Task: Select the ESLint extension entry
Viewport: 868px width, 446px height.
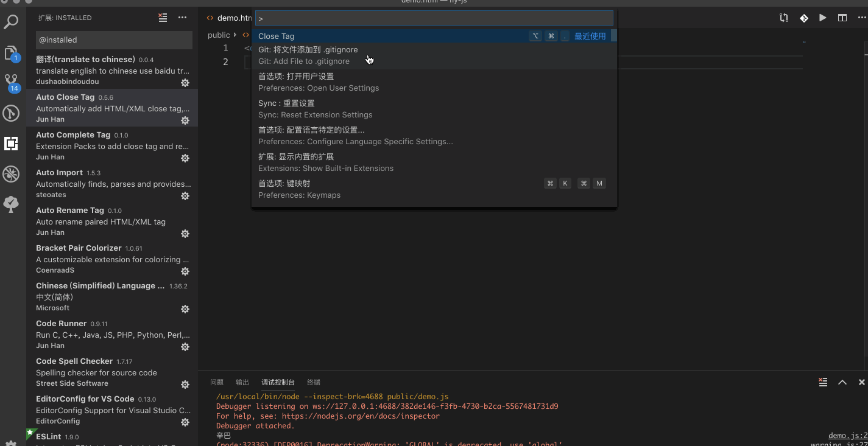Action: [x=112, y=437]
